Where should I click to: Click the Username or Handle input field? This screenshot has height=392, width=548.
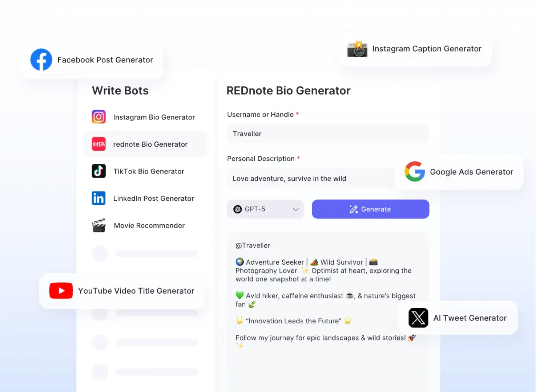tap(328, 134)
